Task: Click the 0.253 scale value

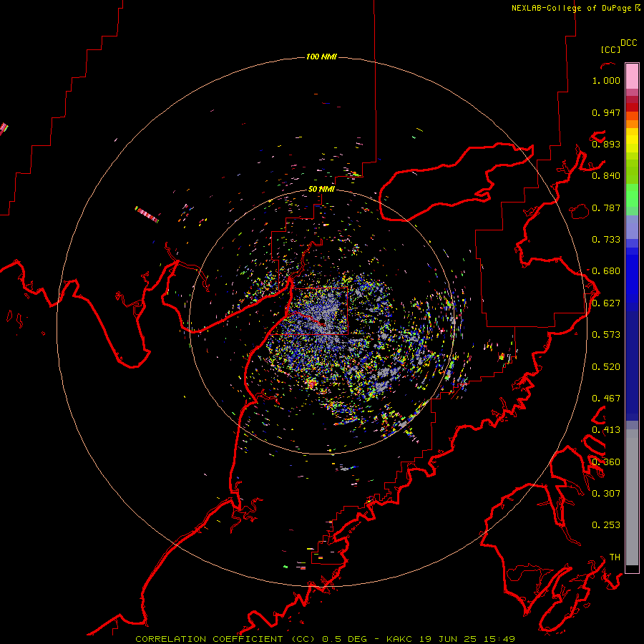Action: click(x=606, y=525)
